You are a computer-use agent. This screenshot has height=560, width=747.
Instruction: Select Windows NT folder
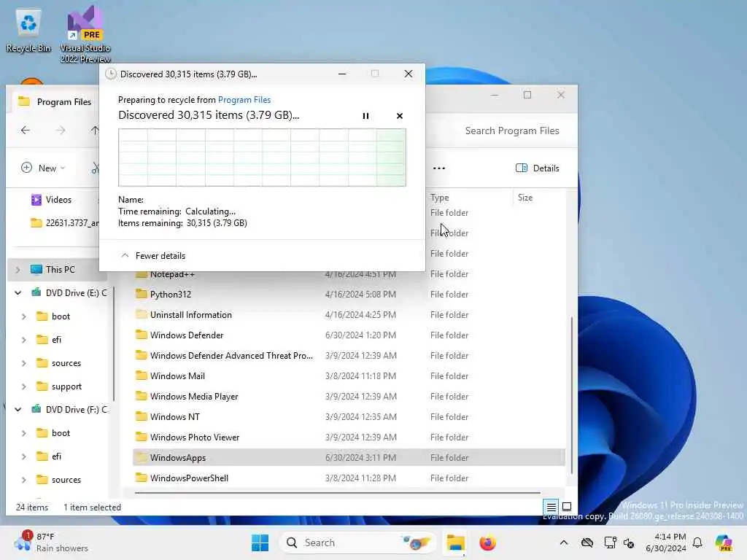pos(349,416)
